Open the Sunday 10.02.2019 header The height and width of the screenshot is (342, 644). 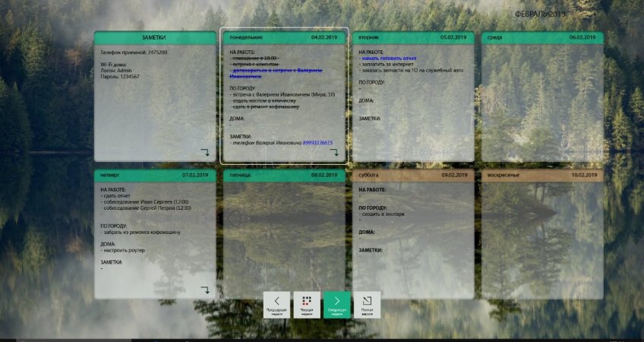click(x=542, y=175)
